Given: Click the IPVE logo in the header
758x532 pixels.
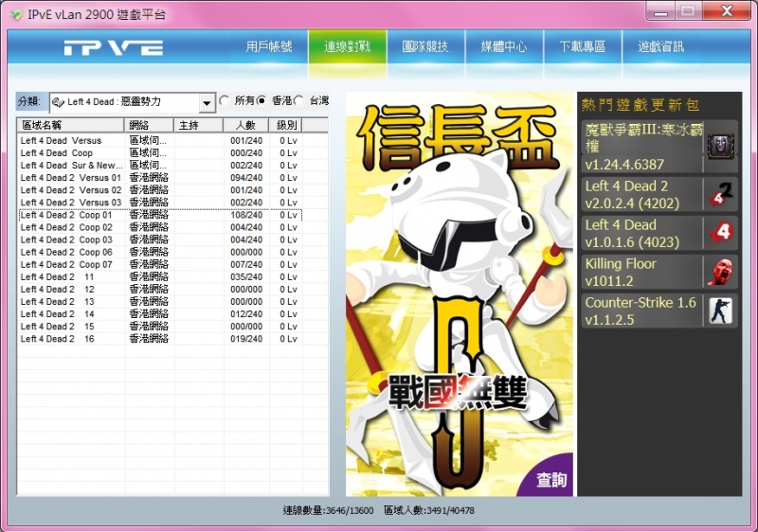Looking at the screenshot, I should [x=114, y=47].
